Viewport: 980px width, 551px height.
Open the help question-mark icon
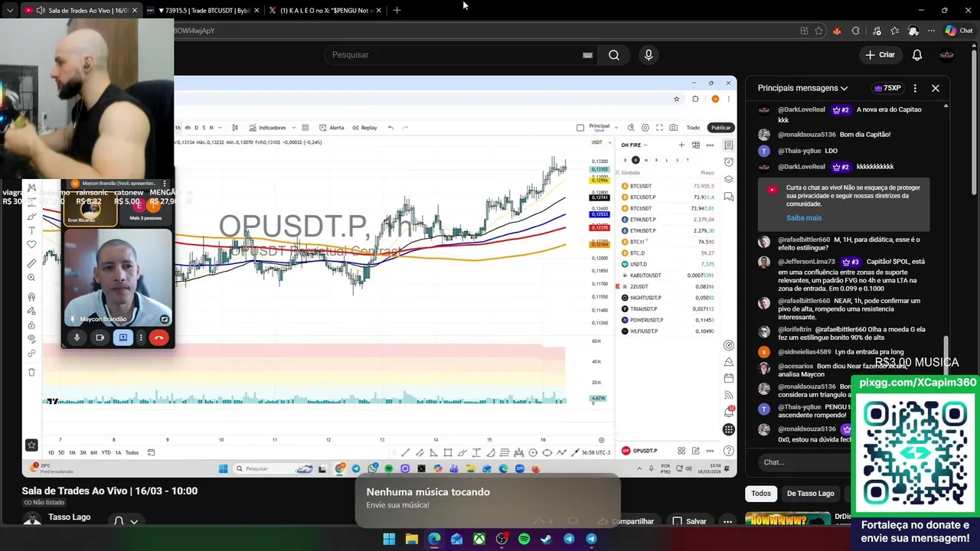(x=729, y=451)
